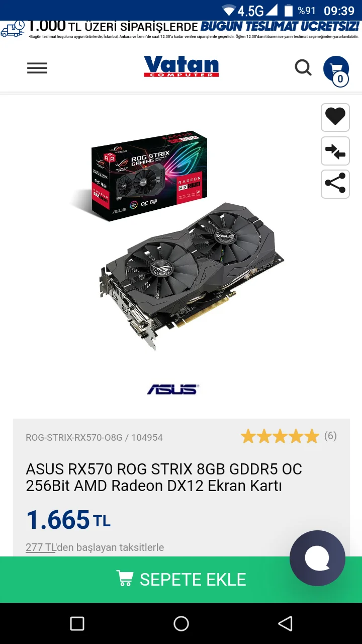Tap the Vatan Computer logo
Image resolution: width=362 pixels, height=644 pixels.
click(181, 66)
